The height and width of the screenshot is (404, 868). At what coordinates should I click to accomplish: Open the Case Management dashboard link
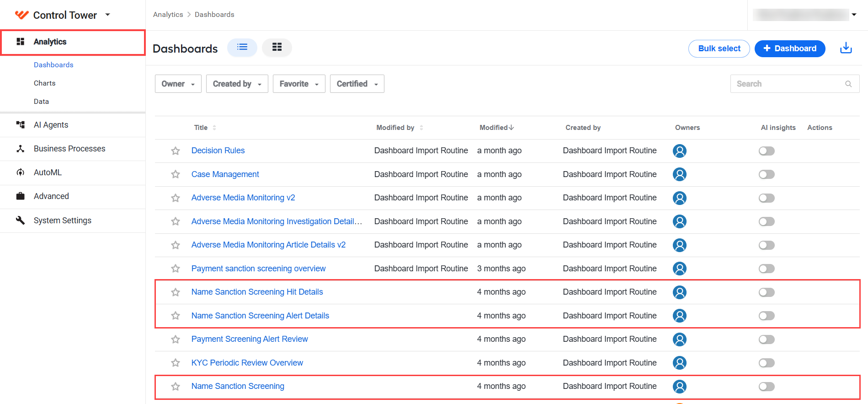tap(225, 174)
